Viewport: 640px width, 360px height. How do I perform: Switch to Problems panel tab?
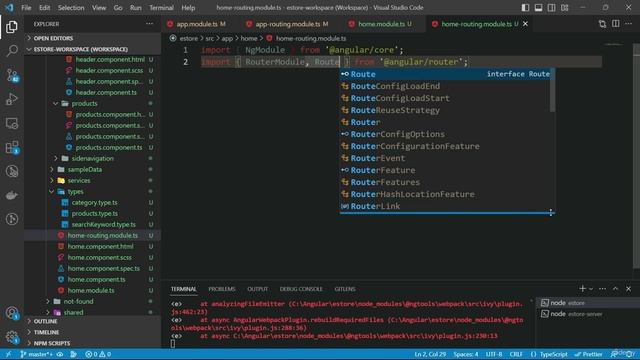(x=222, y=289)
